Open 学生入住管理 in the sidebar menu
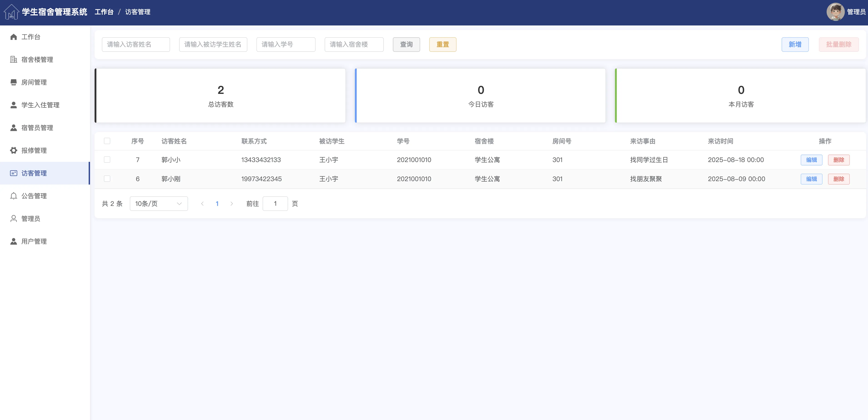 click(x=40, y=105)
